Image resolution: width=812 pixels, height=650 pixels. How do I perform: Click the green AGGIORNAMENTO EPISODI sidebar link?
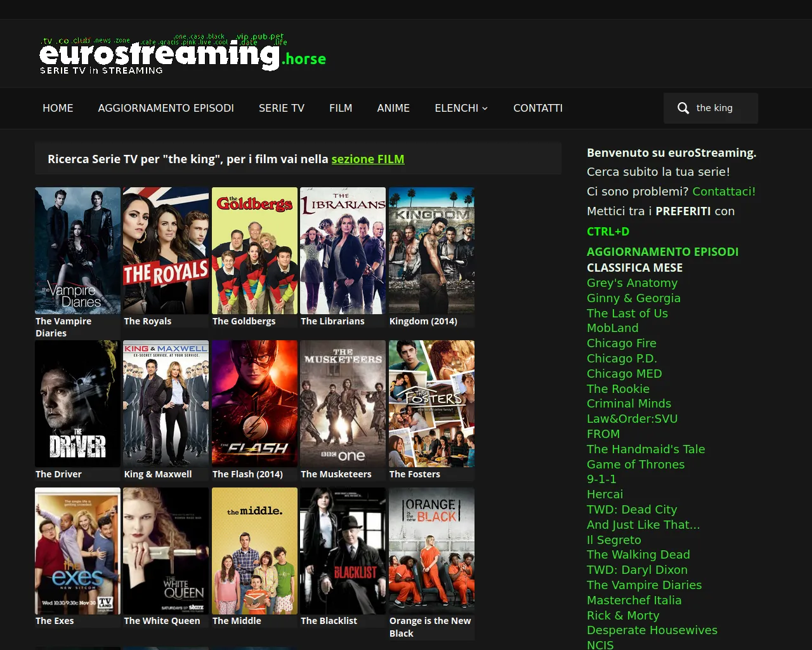(x=662, y=251)
